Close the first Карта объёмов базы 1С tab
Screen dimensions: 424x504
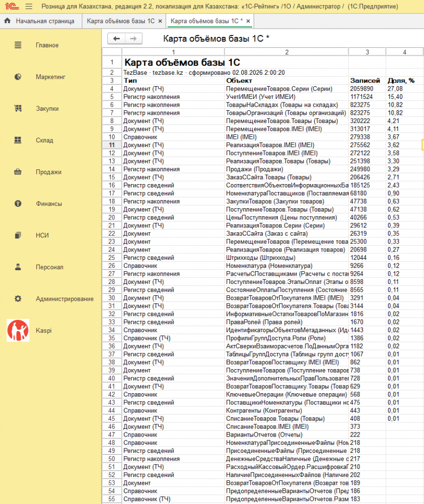160,21
